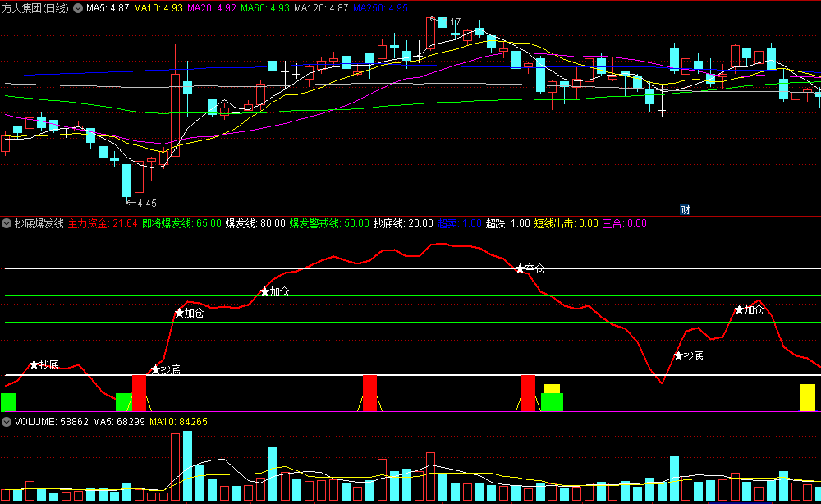
Task: Click the 爆发线: 80.00 value
Action: 255,223
